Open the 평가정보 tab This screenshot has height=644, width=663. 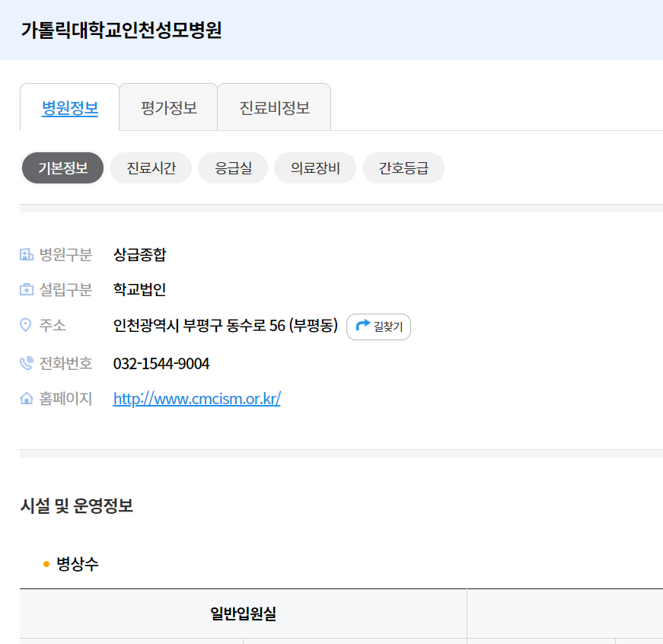coord(169,108)
